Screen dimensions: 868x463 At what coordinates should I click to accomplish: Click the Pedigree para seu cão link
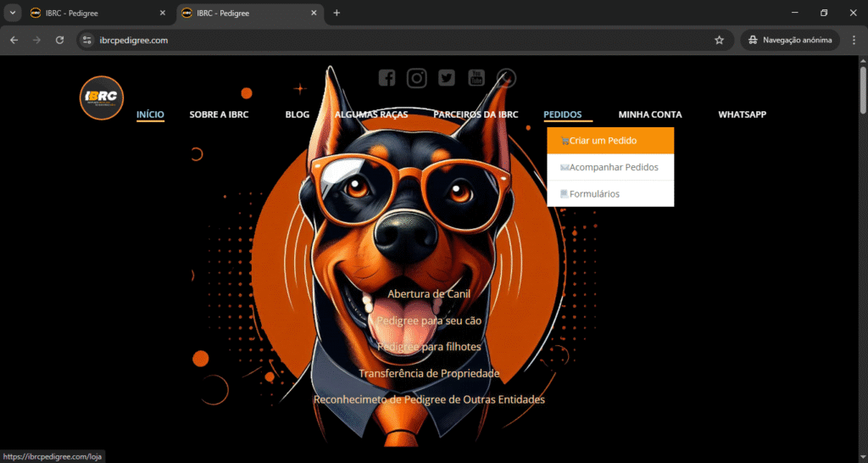[429, 321]
